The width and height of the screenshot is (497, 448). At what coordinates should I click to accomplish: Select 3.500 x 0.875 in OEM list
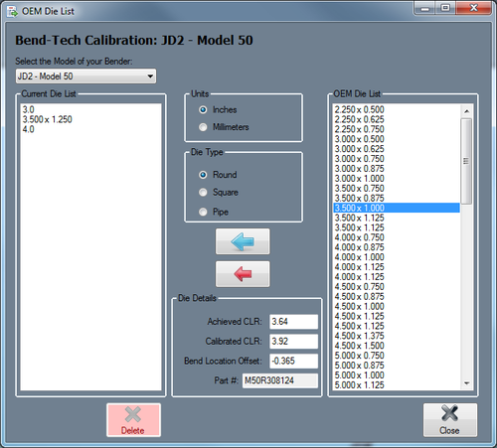[x=397, y=198]
